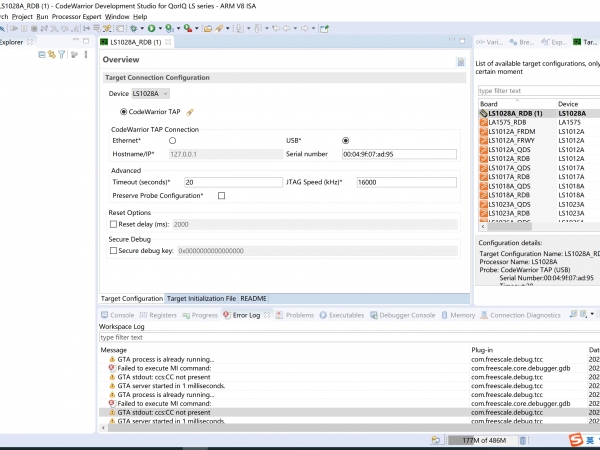Tick the Reset delay checkbox
Image resolution: width=600 pixels, height=450 pixels.
(113, 225)
